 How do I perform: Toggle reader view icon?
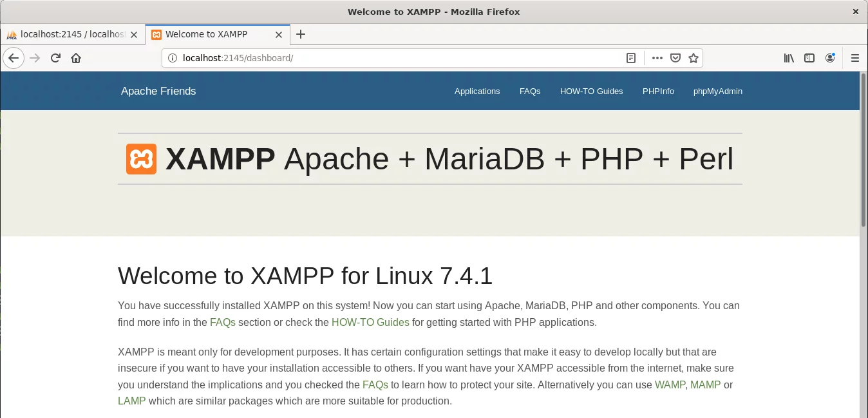click(631, 58)
